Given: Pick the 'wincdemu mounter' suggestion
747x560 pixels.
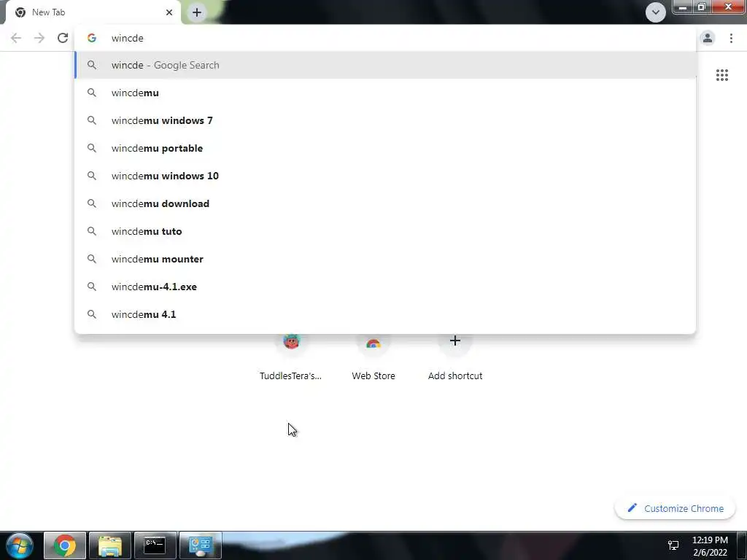Looking at the screenshot, I should (385, 259).
